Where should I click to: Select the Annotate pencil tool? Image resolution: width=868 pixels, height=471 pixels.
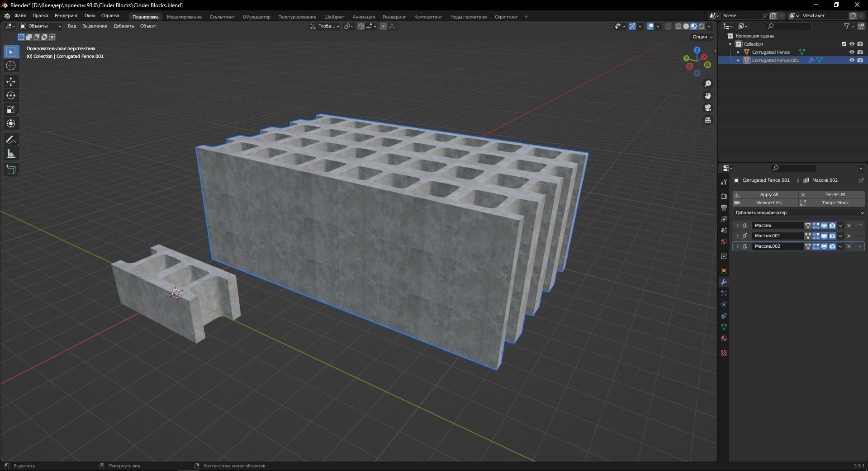tap(11, 140)
